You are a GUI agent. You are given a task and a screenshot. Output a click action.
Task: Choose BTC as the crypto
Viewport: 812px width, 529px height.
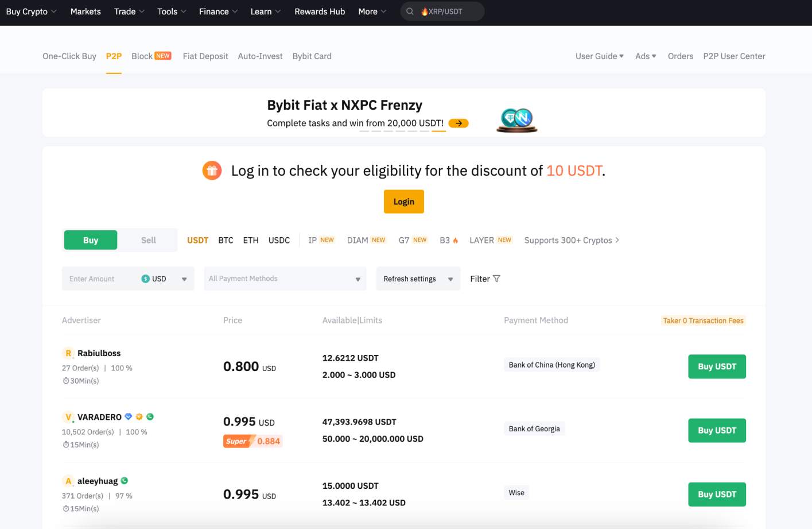point(226,240)
